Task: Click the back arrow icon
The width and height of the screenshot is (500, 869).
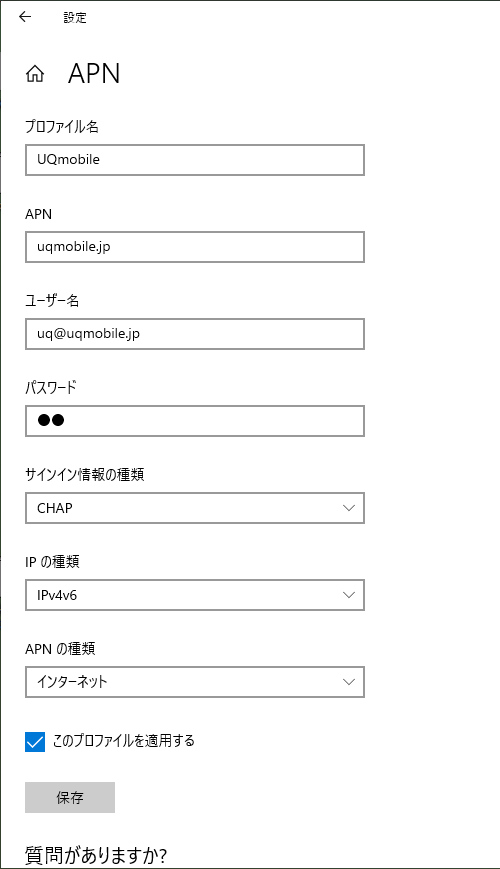Action: [25, 17]
